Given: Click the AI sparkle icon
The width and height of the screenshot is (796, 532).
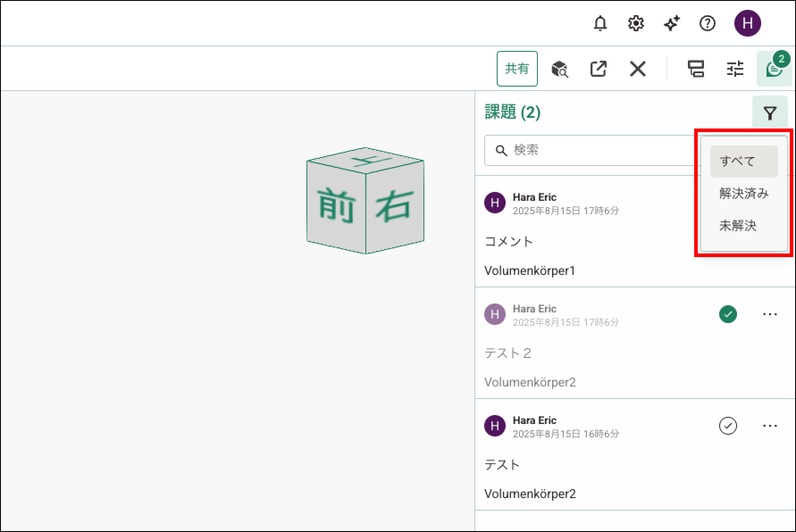Looking at the screenshot, I should pos(671,23).
